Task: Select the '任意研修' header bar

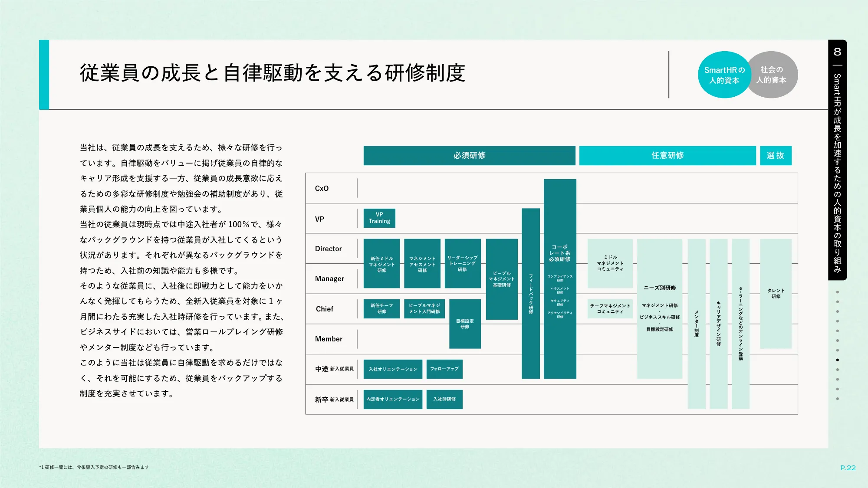Action: [x=667, y=155]
